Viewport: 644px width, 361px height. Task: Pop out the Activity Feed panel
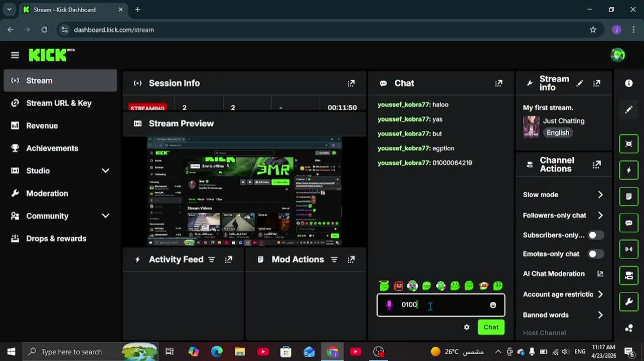point(229,259)
